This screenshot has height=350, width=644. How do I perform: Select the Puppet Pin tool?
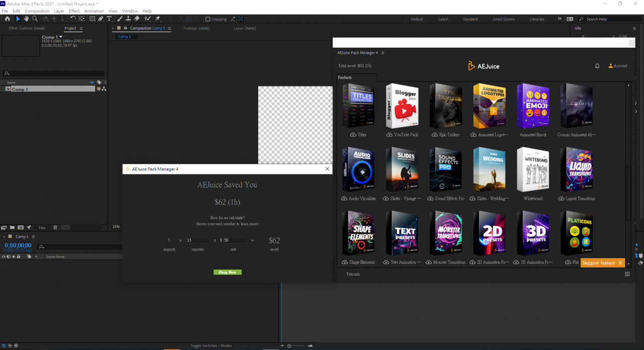point(157,19)
